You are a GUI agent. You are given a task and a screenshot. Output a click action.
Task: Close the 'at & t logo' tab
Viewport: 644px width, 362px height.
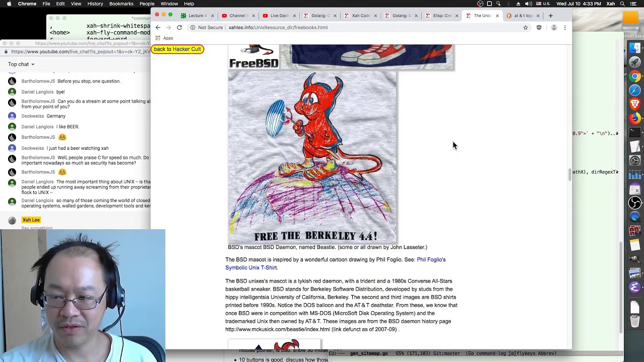[538, 16]
